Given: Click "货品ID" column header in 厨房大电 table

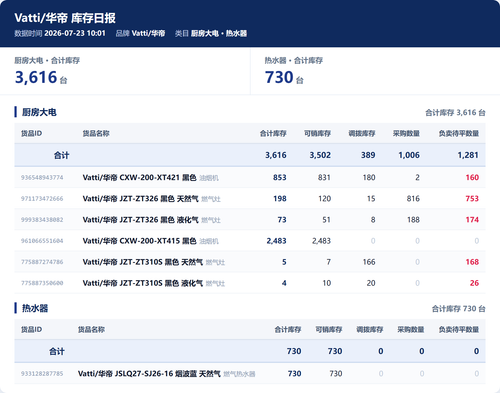Looking at the screenshot, I should (x=32, y=134).
